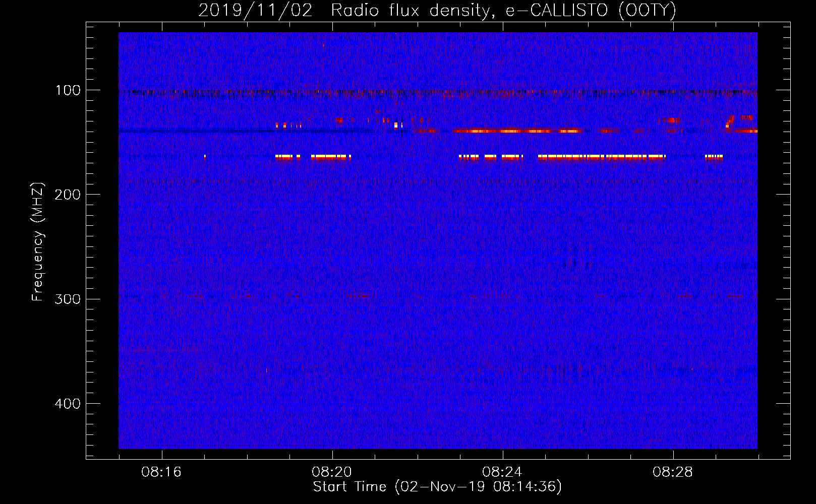Click the 08:20 time tick label
The width and height of the screenshot is (816, 504).
point(332,472)
